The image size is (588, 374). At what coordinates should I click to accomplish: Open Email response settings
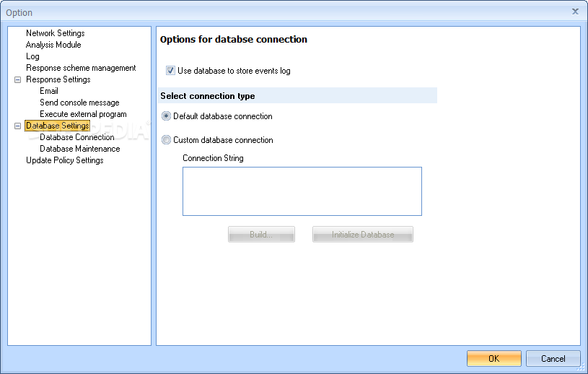(49, 91)
